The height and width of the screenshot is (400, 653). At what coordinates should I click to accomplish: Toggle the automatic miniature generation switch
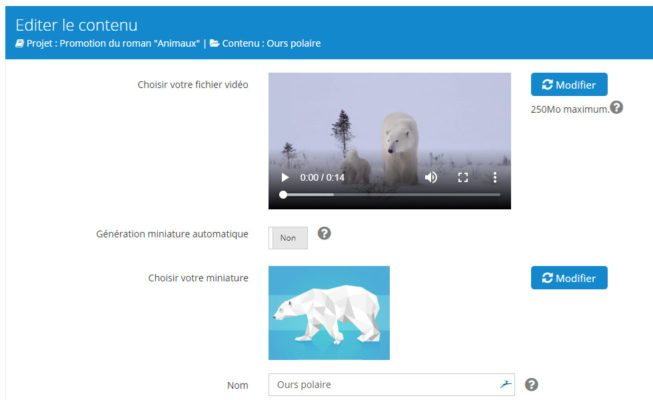tap(288, 238)
